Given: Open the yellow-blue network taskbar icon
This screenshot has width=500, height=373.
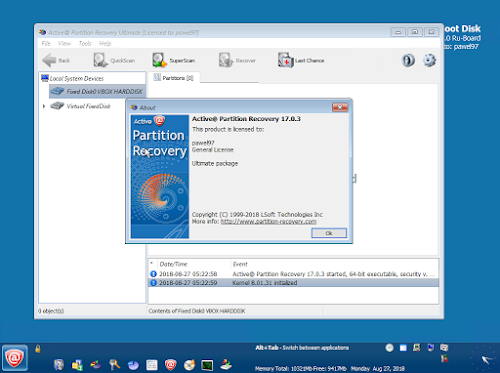Looking at the screenshot, I should [77, 365].
